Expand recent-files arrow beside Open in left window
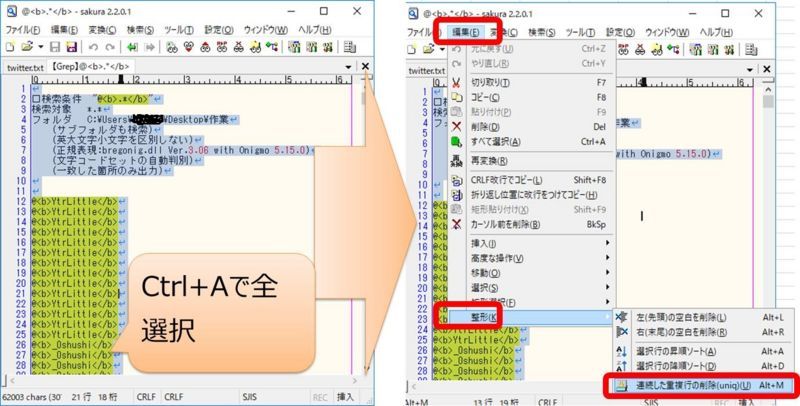This screenshot has width=800, height=406. (40, 48)
